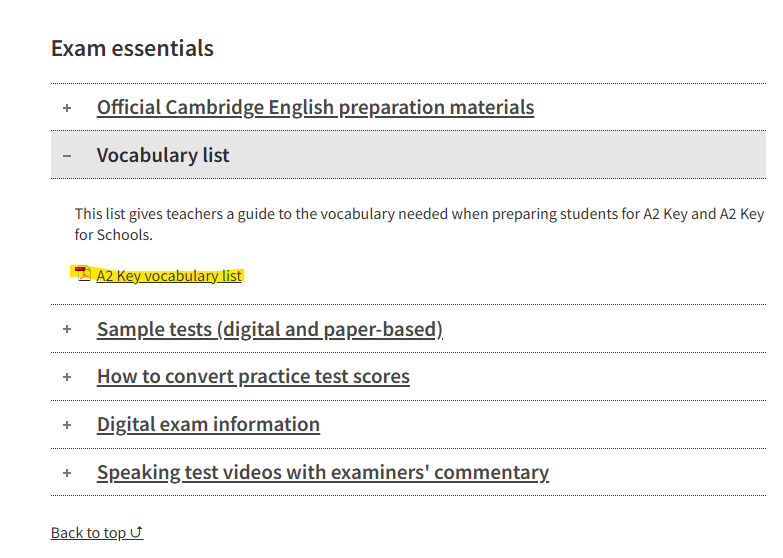Image resolution: width=783 pixels, height=558 pixels.
Task: Expand Speaking test videos with examiners' commentary heading
Action: coord(322,473)
